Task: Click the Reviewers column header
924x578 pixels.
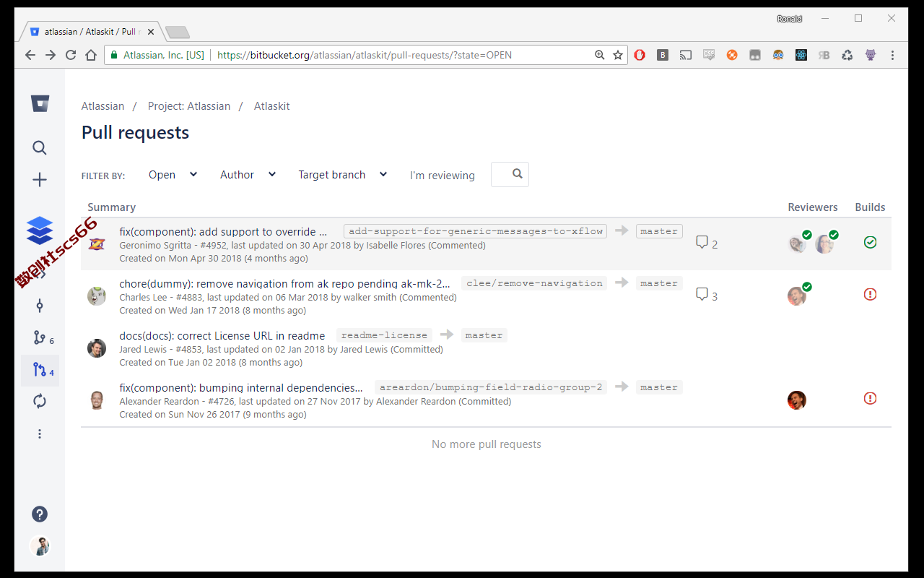Action: pyautogui.click(x=813, y=207)
